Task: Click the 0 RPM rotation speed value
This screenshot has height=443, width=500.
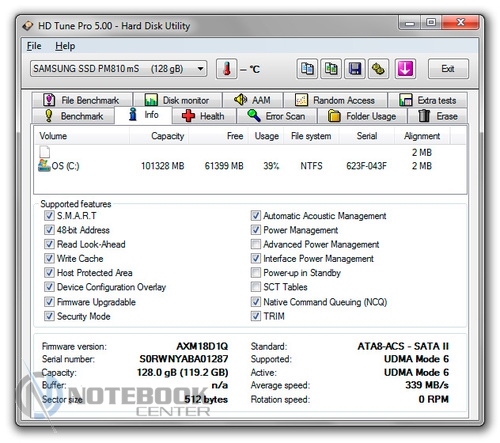Action: (434, 399)
